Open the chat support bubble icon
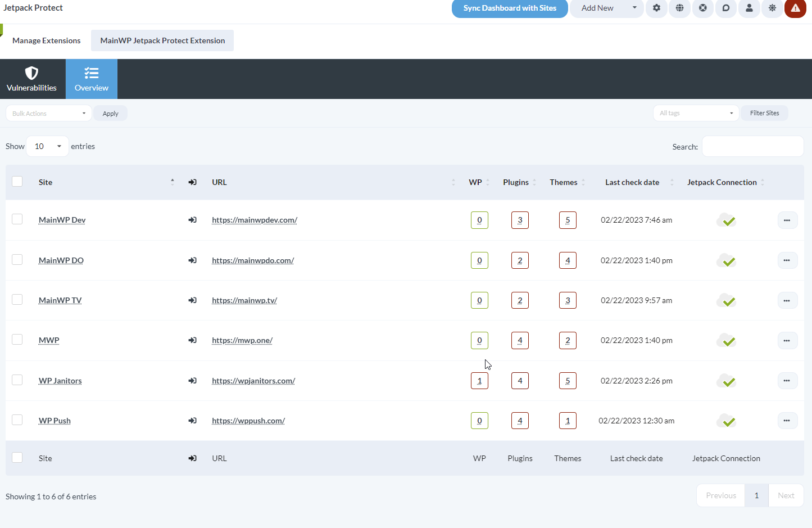The width and height of the screenshot is (812, 528). (x=725, y=8)
